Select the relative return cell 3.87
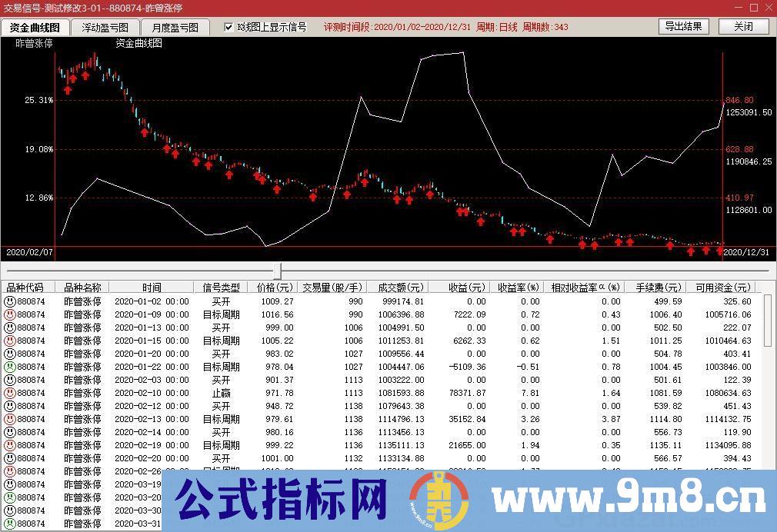777x532 pixels. [611, 419]
